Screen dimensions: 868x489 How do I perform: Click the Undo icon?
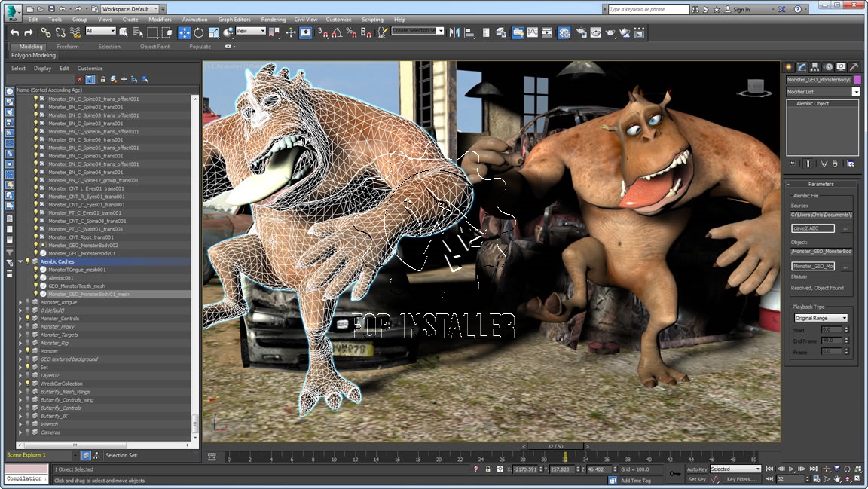(x=14, y=32)
